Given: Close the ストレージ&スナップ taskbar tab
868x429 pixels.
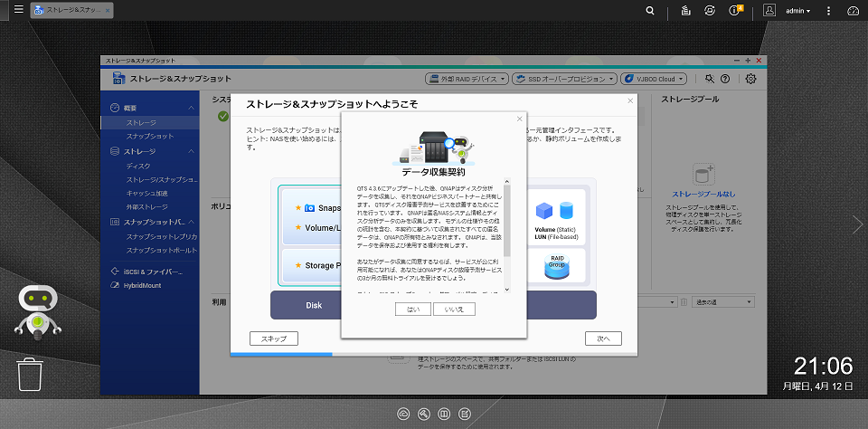Looking at the screenshot, I should tap(107, 11).
